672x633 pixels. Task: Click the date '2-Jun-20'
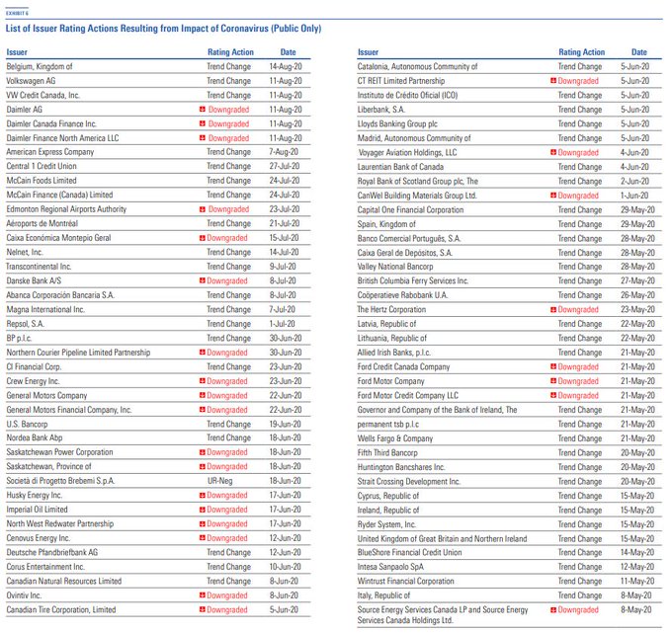(634, 181)
